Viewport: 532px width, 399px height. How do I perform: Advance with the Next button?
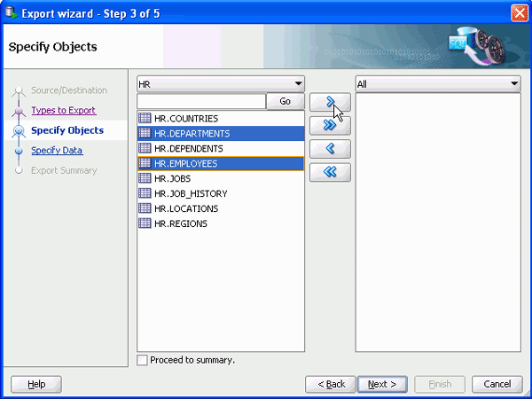[382, 384]
